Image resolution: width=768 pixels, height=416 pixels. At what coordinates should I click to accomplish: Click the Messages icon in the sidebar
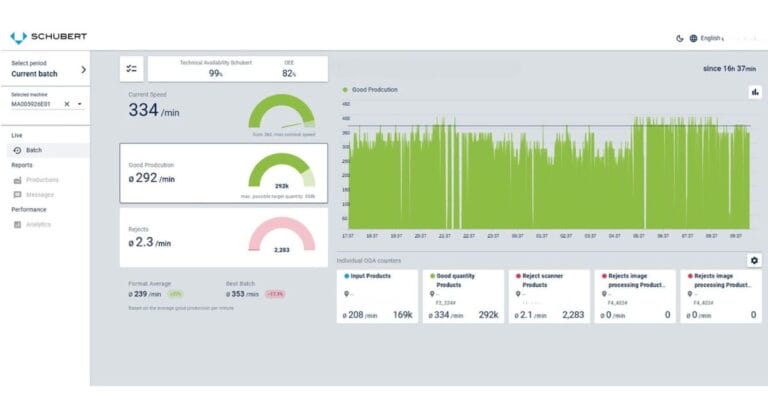[18, 194]
